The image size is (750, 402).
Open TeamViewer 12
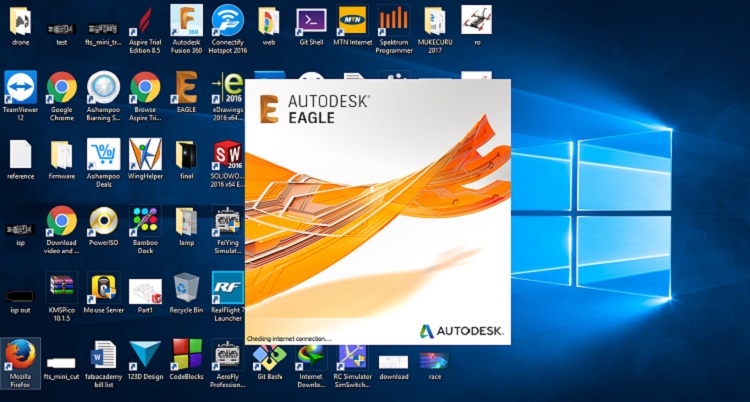20,87
